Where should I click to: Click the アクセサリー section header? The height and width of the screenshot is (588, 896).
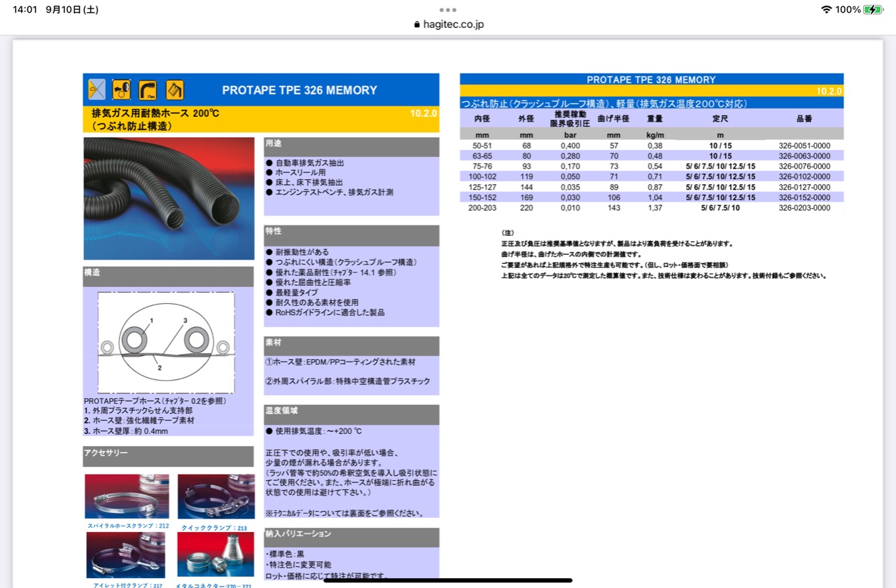(169, 456)
